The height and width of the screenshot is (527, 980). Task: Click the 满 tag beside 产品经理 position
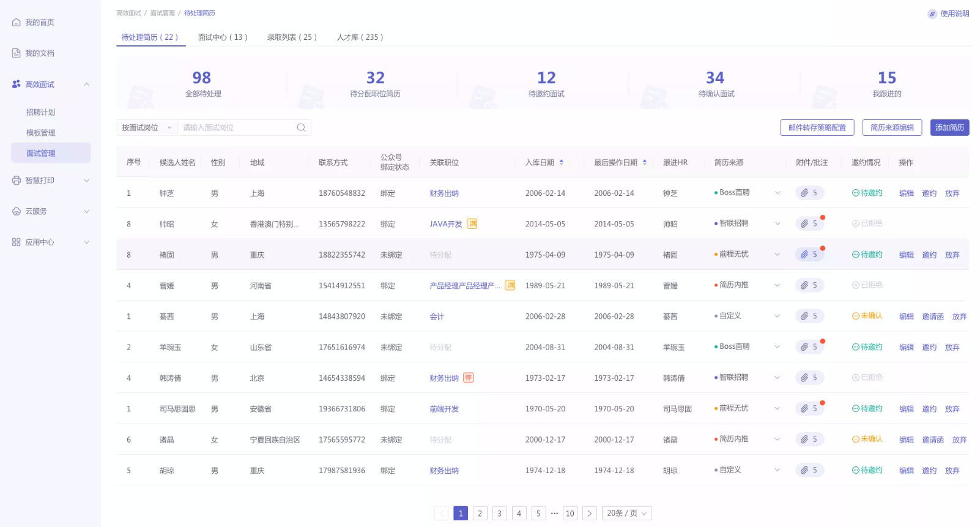pyautogui.click(x=510, y=285)
